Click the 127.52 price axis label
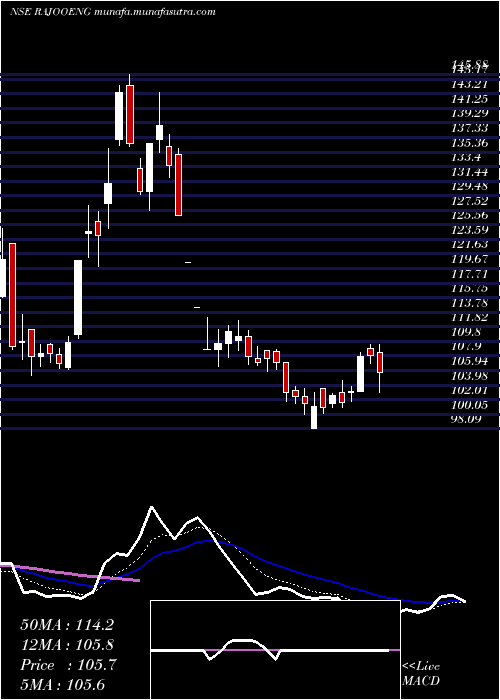The height and width of the screenshot is (700, 500). (x=469, y=201)
